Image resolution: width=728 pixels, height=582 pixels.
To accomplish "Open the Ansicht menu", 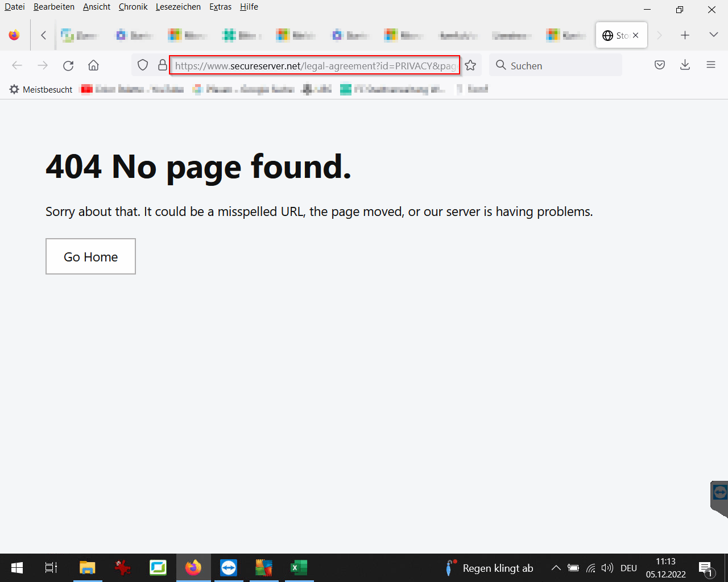I will coord(97,7).
